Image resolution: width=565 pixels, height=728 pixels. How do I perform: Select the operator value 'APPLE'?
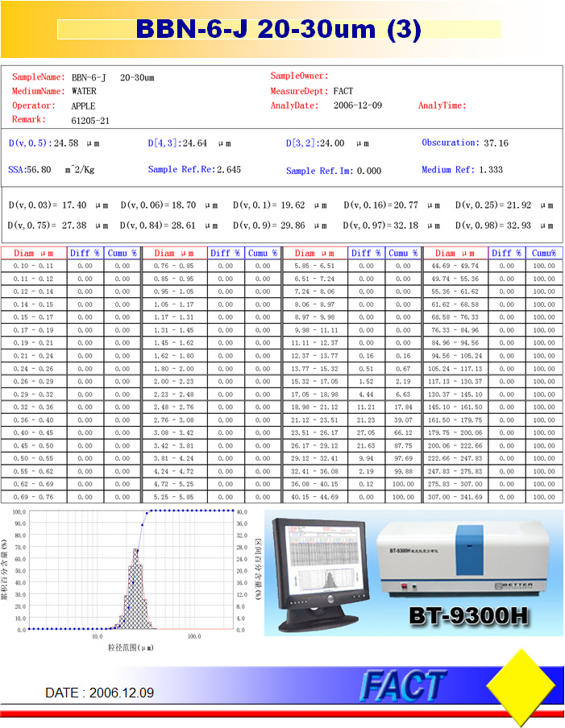tap(83, 105)
